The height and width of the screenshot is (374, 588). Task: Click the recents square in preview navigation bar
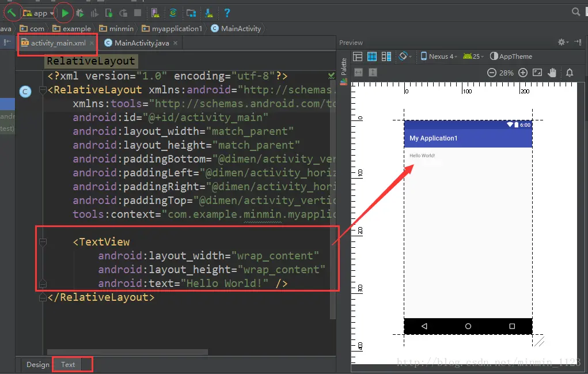512,326
